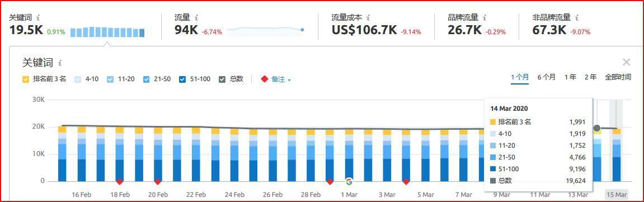Select the 1年 time range
Screen dimensions: 644x202
click(x=570, y=77)
